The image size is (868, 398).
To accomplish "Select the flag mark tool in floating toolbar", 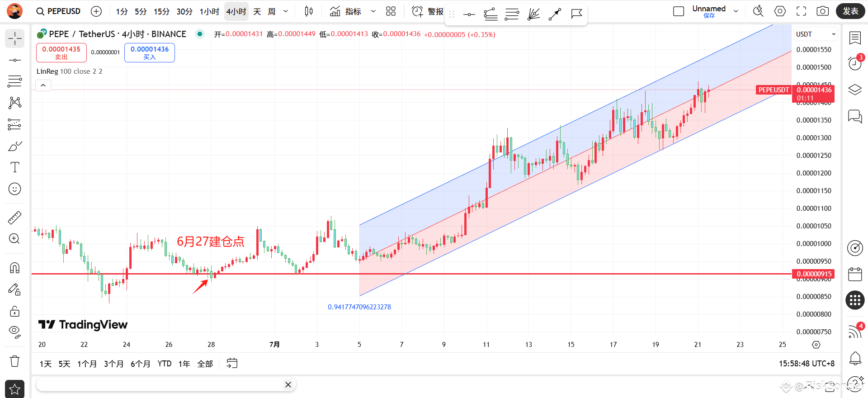I will [x=576, y=14].
